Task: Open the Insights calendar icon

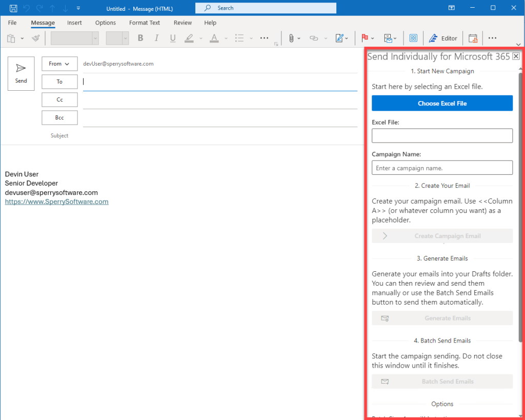Action: tap(473, 38)
